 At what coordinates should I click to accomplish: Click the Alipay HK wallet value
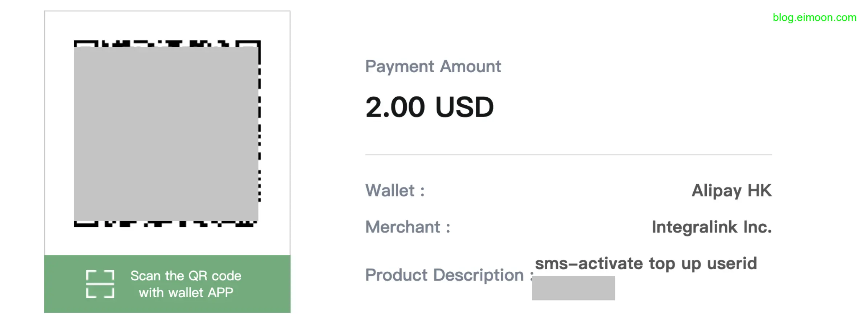(731, 191)
